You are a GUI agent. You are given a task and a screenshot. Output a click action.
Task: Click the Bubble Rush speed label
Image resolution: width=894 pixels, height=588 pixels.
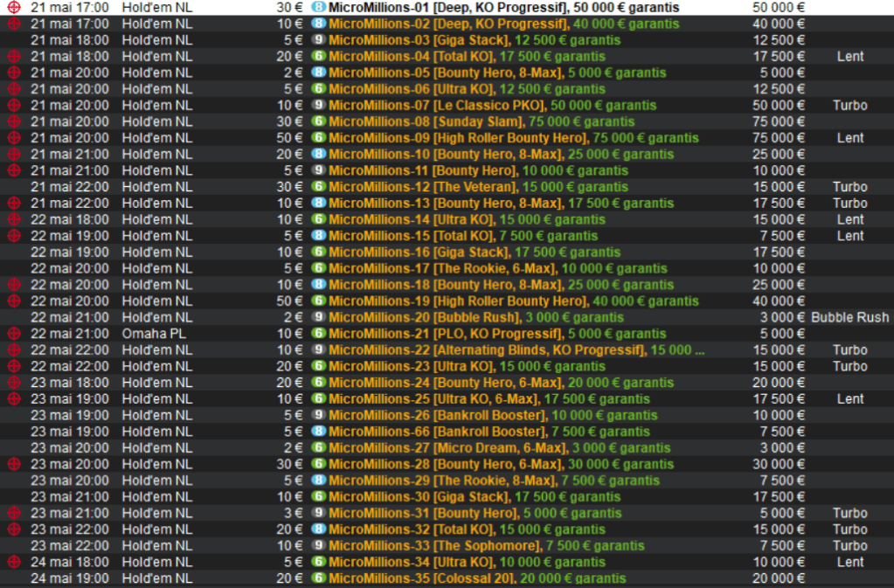[x=849, y=317]
